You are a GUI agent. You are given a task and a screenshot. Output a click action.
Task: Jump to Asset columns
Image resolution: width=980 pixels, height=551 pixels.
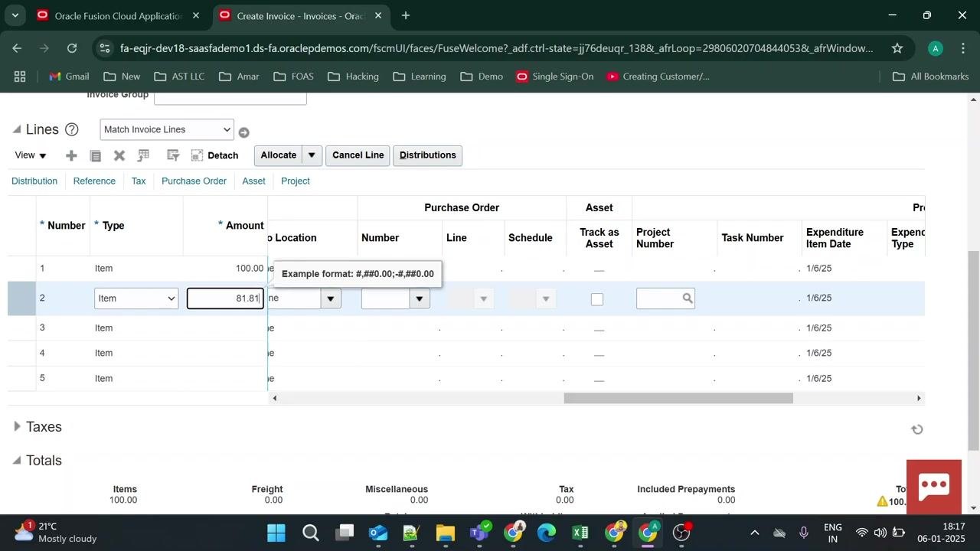click(253, 181)
